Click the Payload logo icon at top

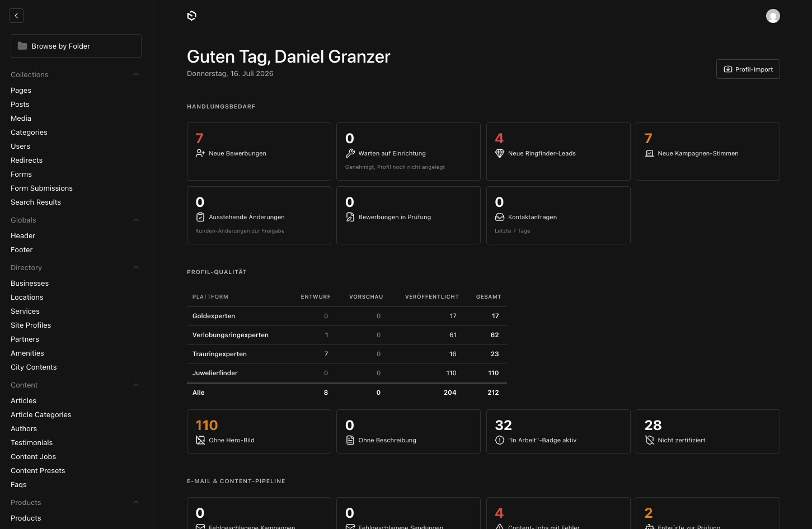click(x=191, y=16)
